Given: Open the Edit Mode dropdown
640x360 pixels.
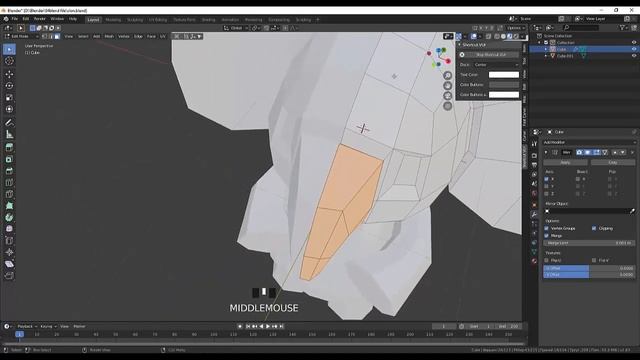Looking at the screenshot, I should tap(21, 36).
